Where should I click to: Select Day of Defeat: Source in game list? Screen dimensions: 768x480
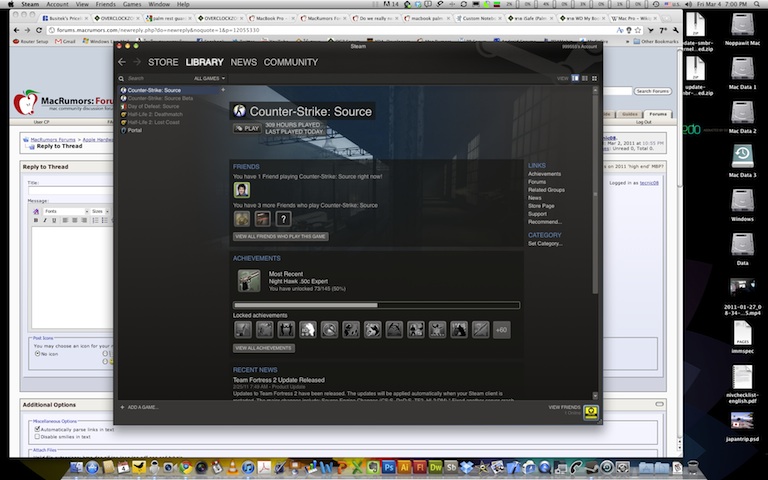coord(153,106)
